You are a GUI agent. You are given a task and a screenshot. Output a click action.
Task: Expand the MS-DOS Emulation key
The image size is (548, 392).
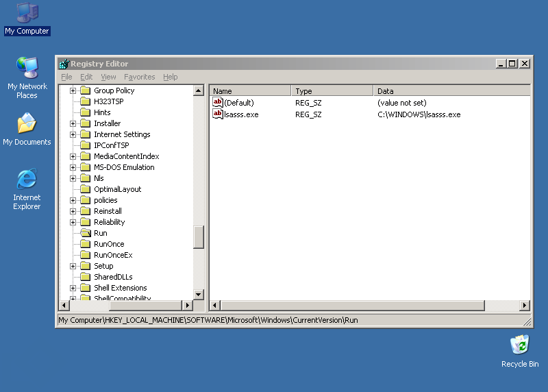point(73,167)
